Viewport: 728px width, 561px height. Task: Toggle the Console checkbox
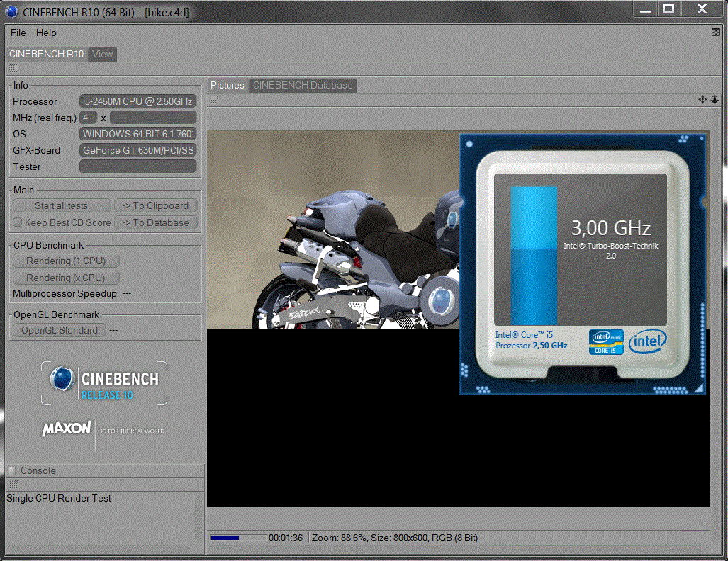pyautogui.click(x=13, y=470)
